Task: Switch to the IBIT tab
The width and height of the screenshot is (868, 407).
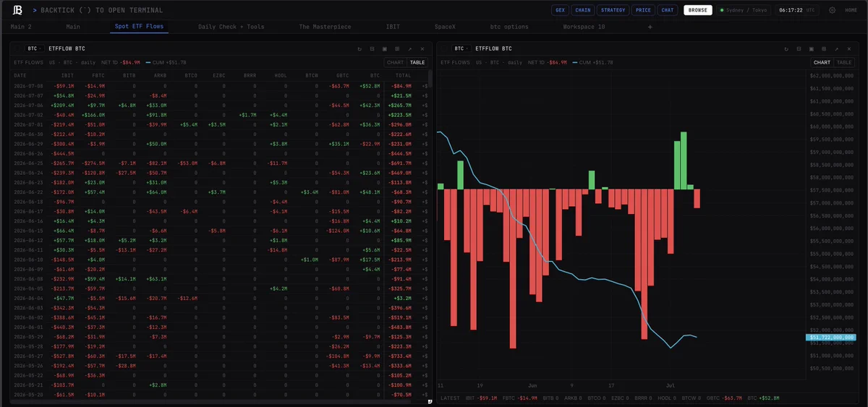Action: point(393,27)
